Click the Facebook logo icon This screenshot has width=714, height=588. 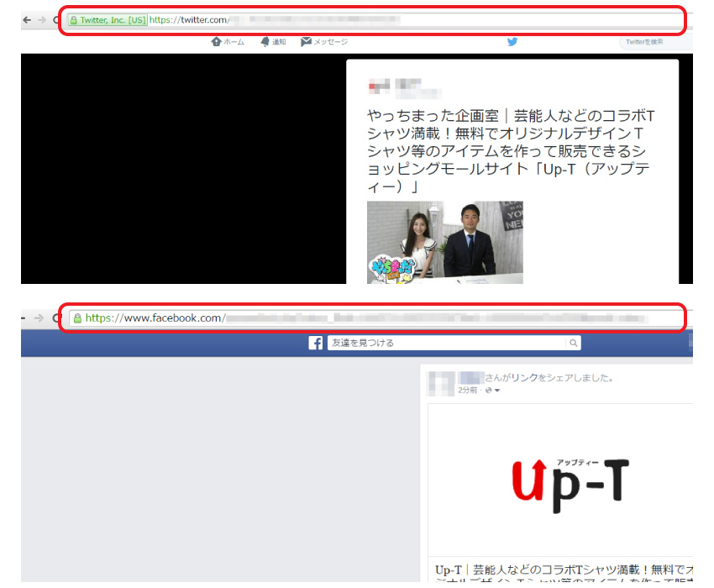click(316, 343)
